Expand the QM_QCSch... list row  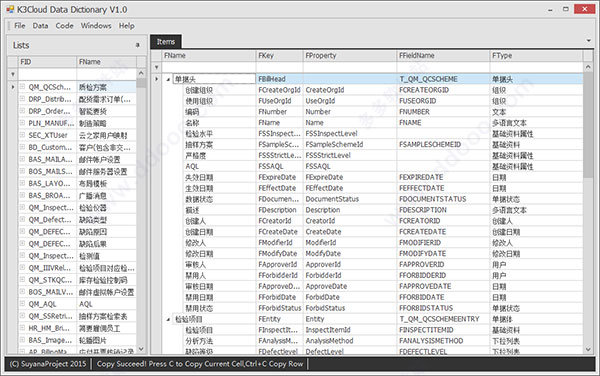[x=23, y=87]
